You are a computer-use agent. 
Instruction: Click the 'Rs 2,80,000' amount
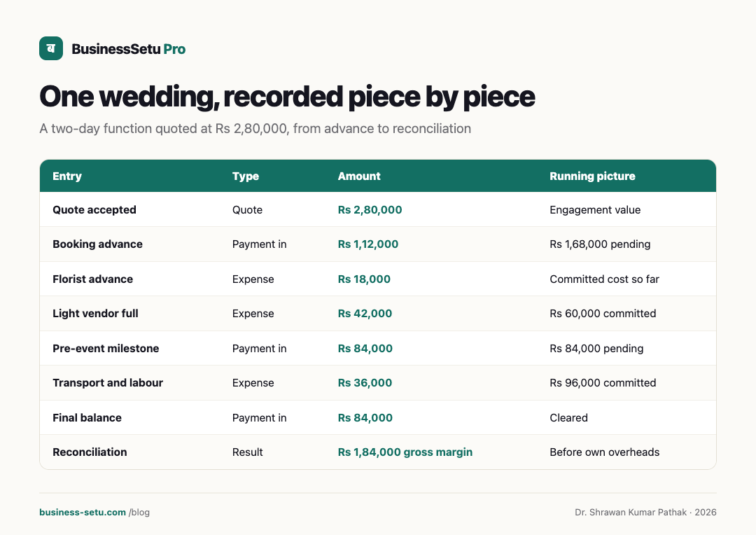coord(370,210)
